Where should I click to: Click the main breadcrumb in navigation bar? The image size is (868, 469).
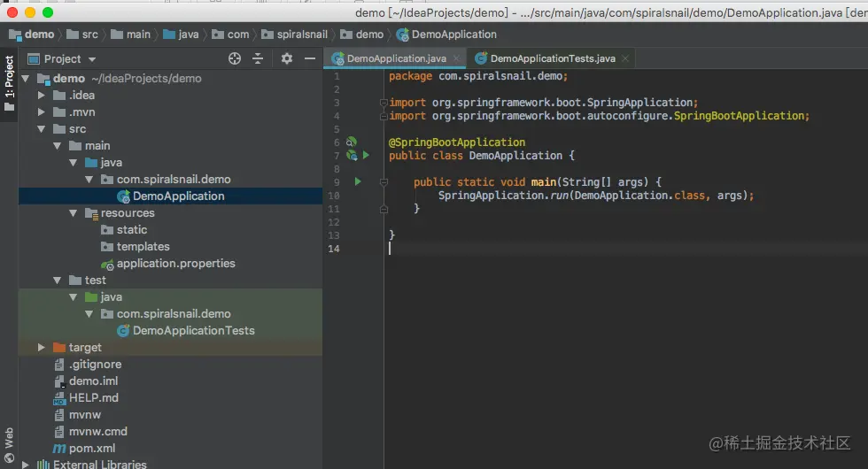[131, 35]
